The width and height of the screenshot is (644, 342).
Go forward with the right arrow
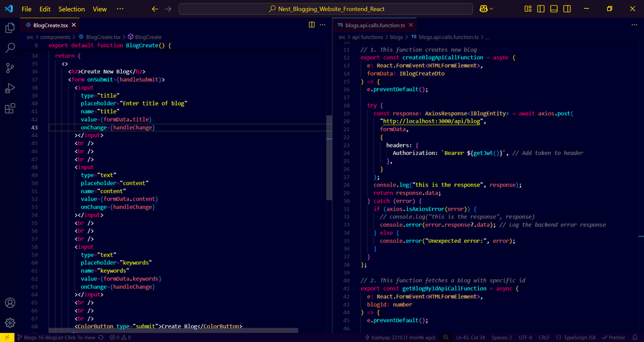168,9
